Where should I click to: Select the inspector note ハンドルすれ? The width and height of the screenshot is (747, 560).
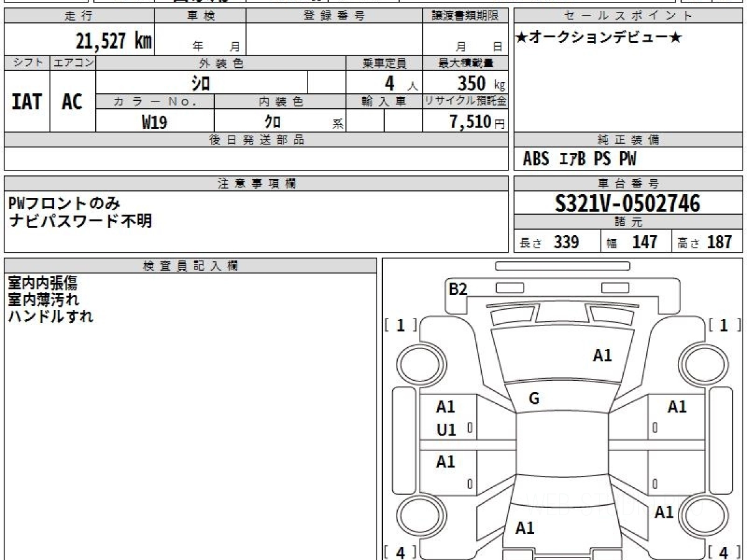(x=50, y=316)
